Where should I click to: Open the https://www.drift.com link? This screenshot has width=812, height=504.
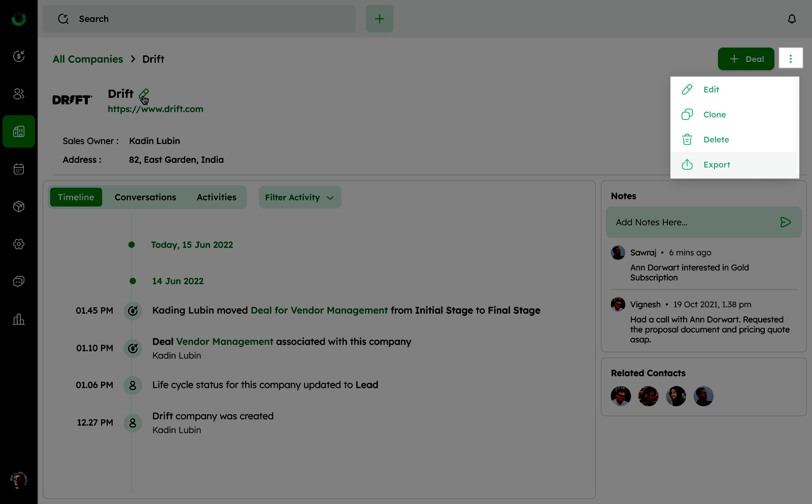(155, 109)
